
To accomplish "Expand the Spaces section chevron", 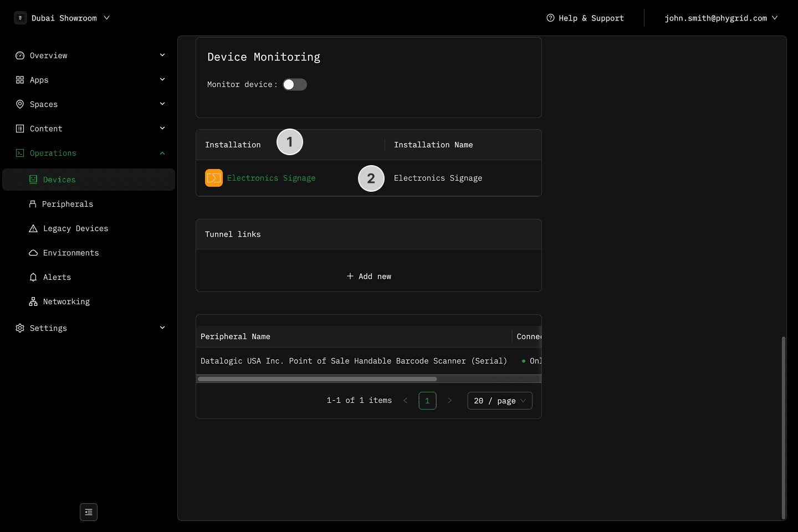I will [162, 104].
